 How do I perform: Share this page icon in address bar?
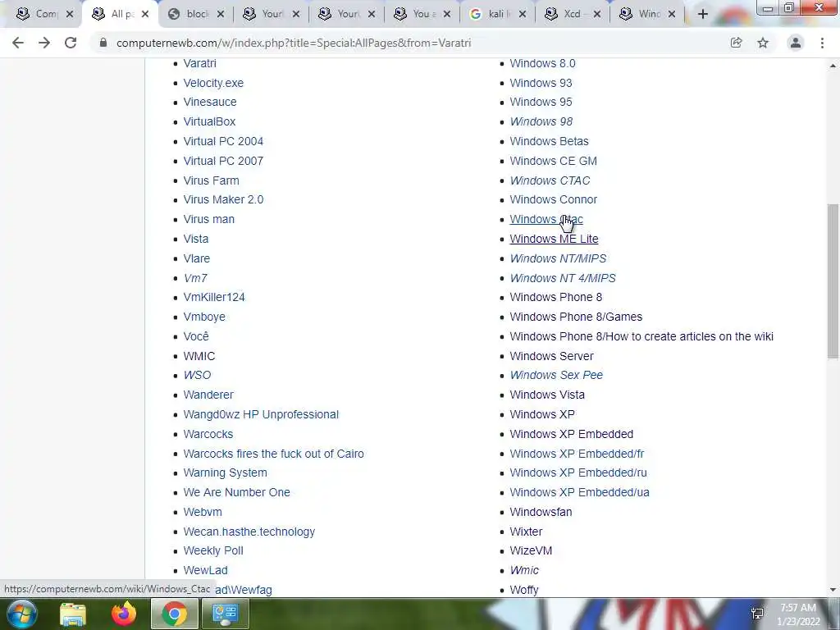pos(736,43)
